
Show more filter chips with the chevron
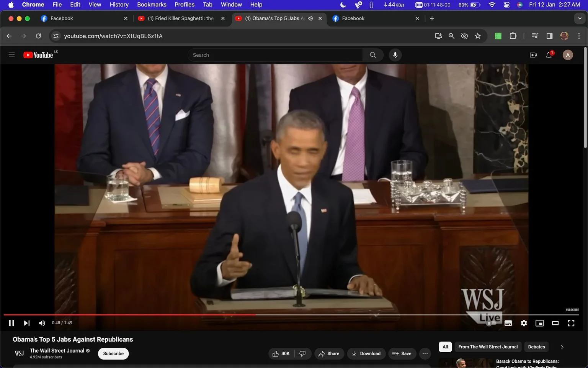(562, 347)
